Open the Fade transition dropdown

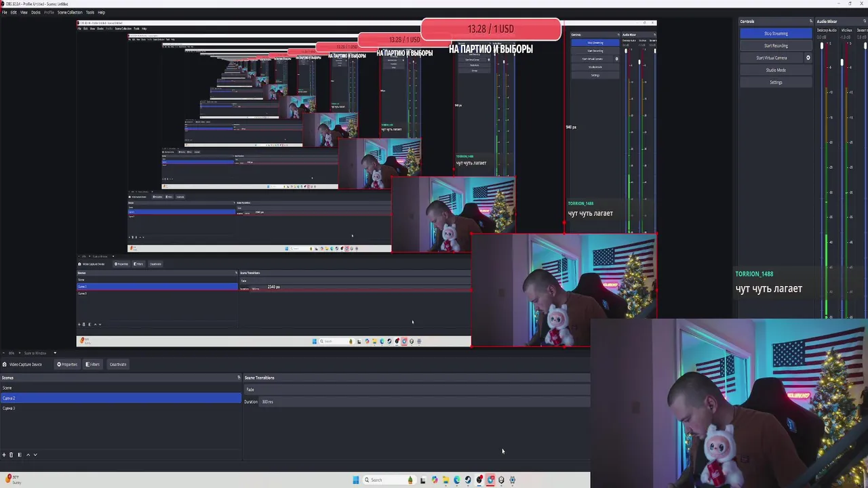(x=417, y=390)
